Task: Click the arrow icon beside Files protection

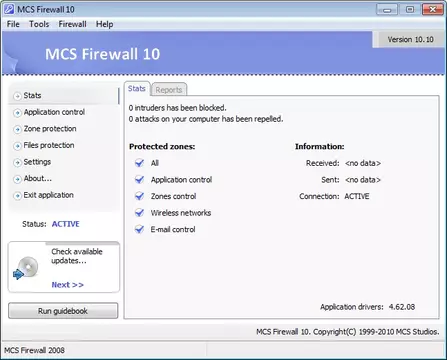Action: (17, 146)
